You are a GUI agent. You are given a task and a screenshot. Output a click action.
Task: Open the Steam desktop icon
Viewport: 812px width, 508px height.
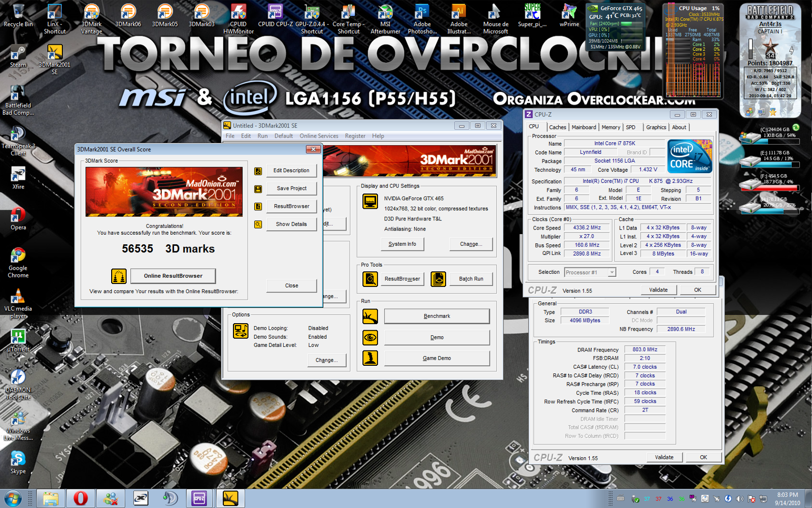tap(18, 56)
